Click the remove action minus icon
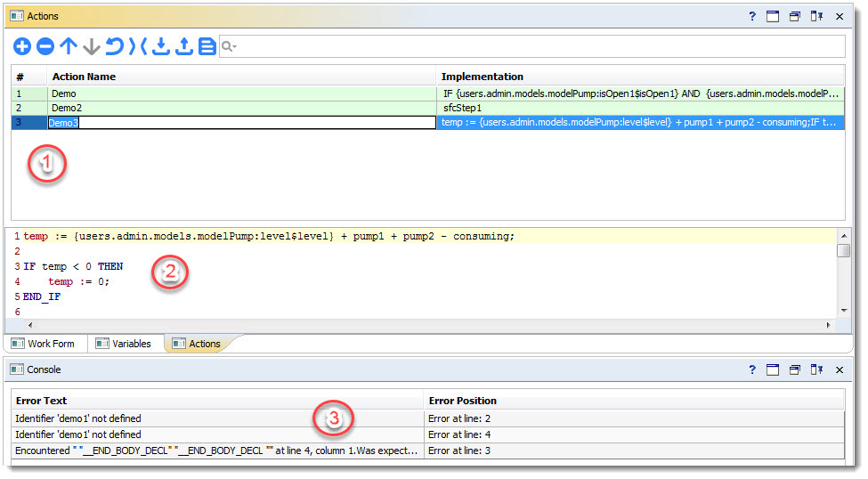Screen dimensions: 868x479 click(x=45, y=47)
